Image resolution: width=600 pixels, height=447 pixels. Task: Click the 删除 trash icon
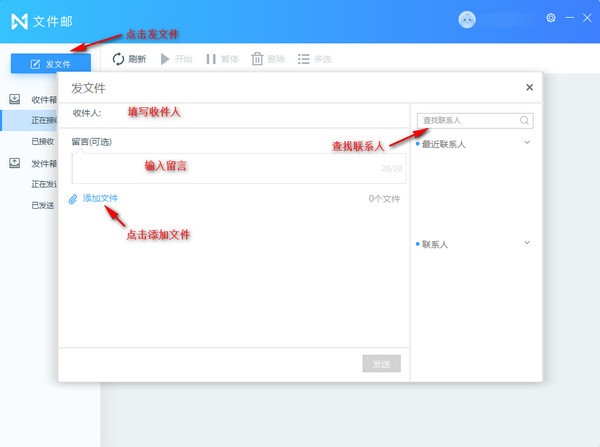click(257, 59)
